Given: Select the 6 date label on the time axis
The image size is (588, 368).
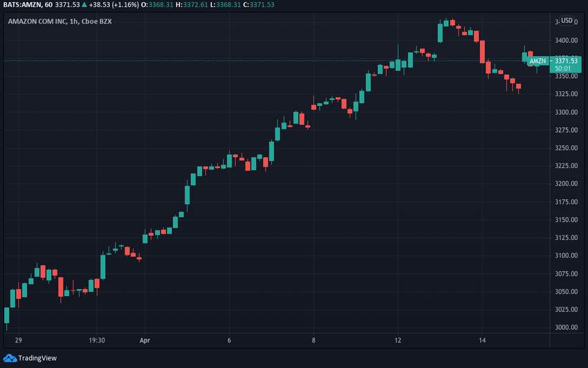Looking at the screenshot, I should coord(229,340).
